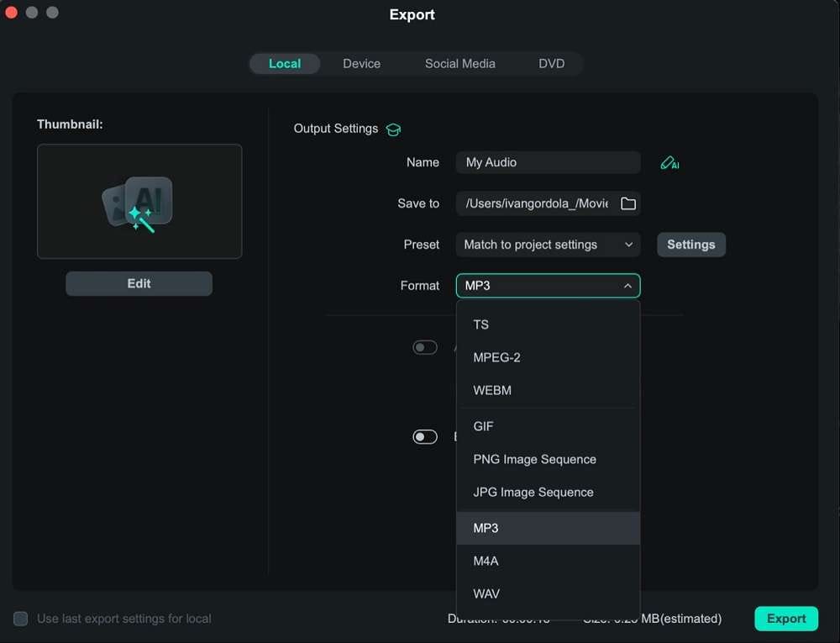
Task: Check Use last export settings for local
Action: click(20, 619)
